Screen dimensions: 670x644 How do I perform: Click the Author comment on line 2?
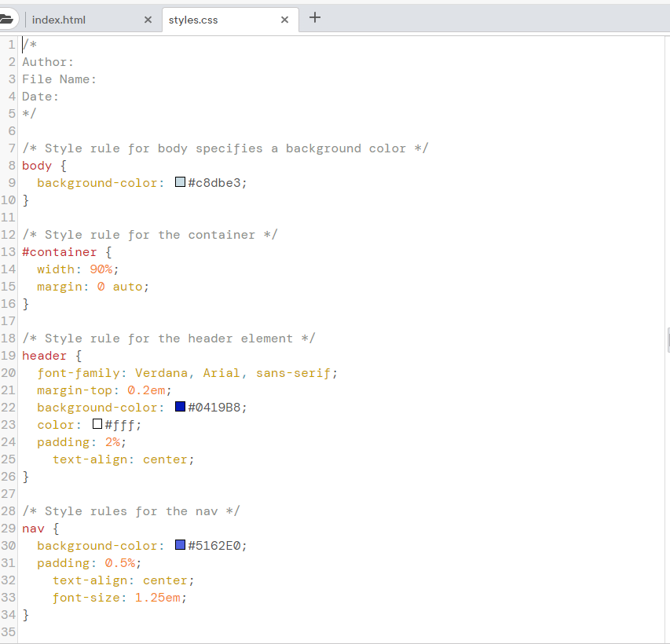click(x=47, y=61)
